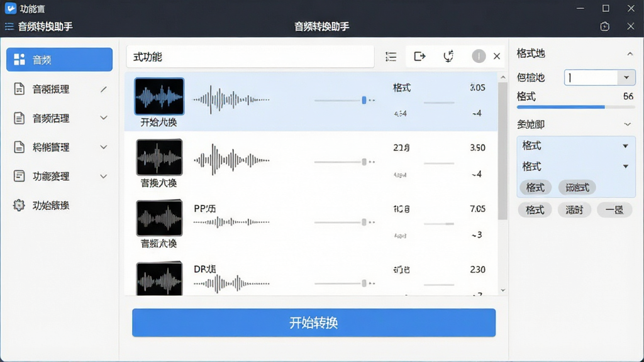Click the 一恳 chip
This screenshot has width=644, height=362.
click(614, 210)
